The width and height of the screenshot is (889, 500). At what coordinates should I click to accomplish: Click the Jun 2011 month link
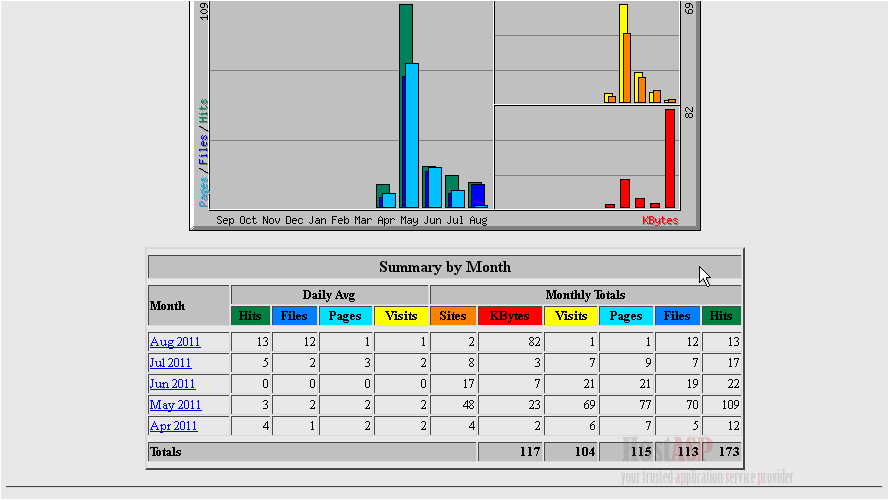(x=172, y=384)
